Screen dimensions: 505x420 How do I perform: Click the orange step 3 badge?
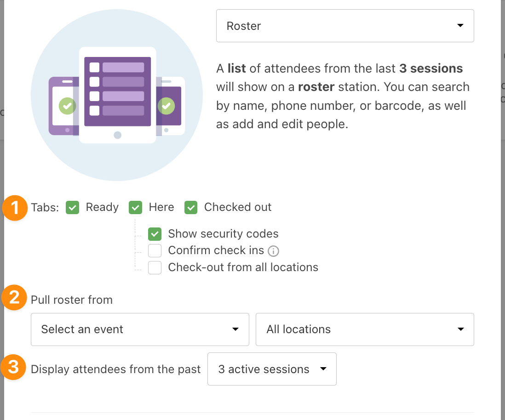click(13, 367)
